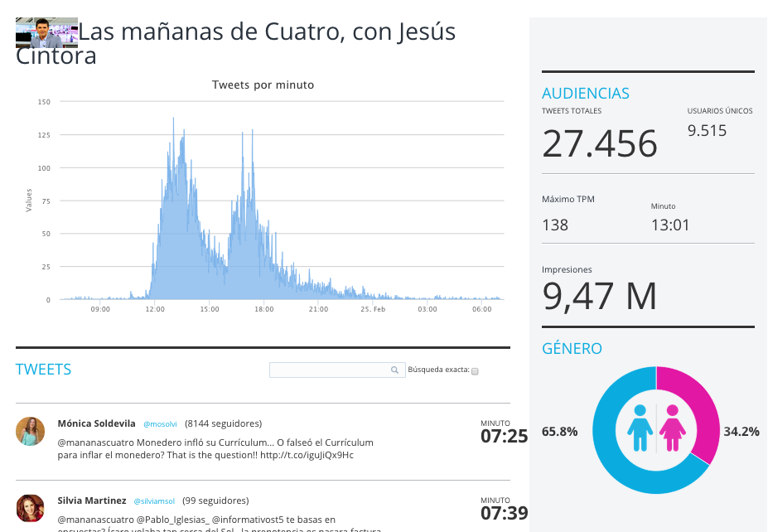The height and width of the screenshot is (532, 768).
Task: Click the (8144 seguidores) follower count
Action: coord(224,423)
